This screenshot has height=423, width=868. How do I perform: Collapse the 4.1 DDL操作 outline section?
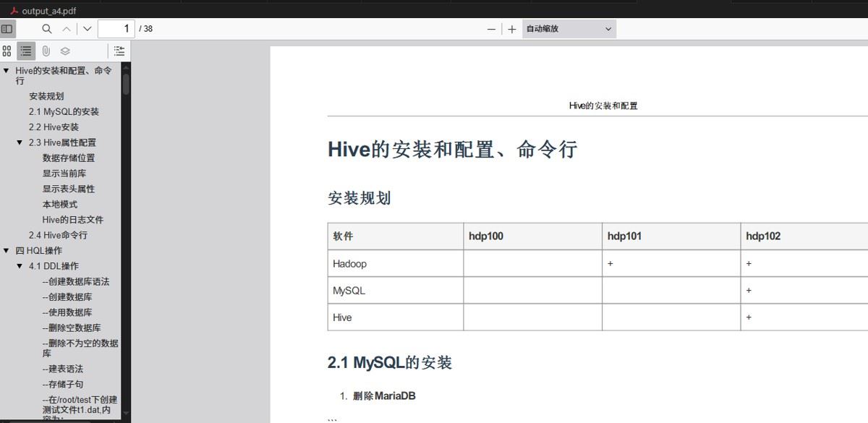pos(20,265)
